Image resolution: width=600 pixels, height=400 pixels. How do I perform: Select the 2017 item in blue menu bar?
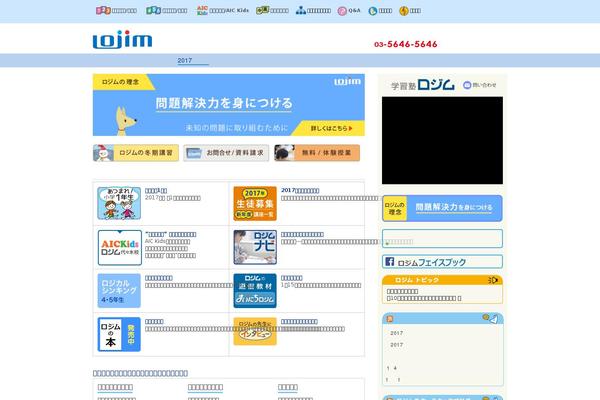coord(192,60)
